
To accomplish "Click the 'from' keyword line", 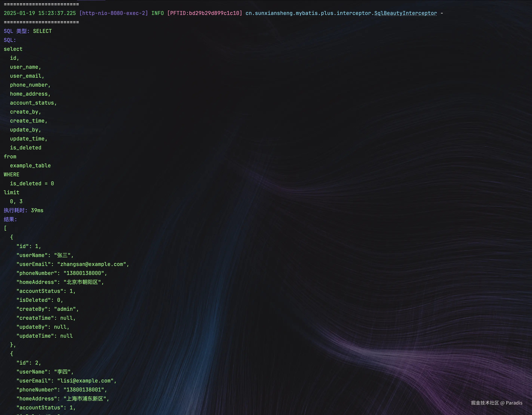I will point(10,157).
